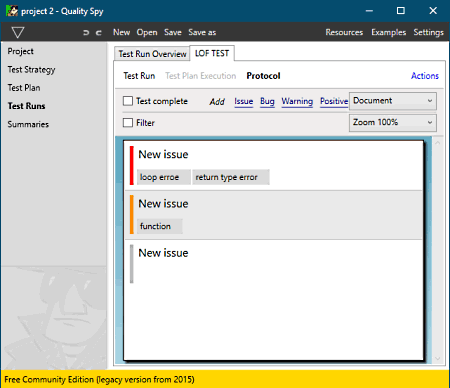
Task: Click the gray severity bar of third issue
Action: pyautogui.click(x=132, y=264)
